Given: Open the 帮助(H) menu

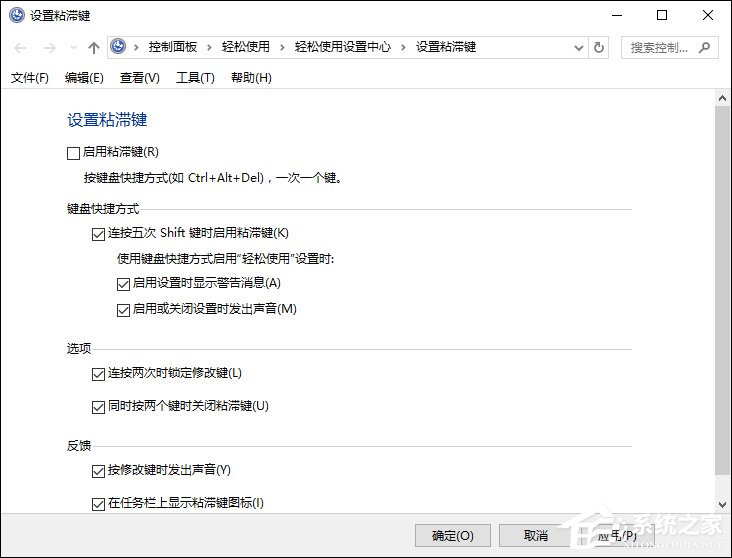Looking at the screenshot, I should (251, 78).
